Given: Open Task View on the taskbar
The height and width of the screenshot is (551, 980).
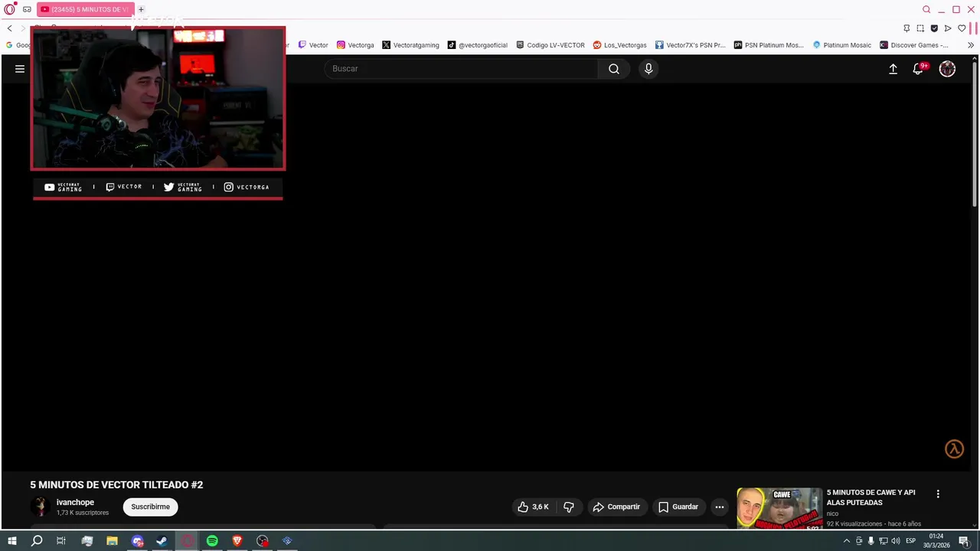Looking at the screenshot, I should pos(61,541).
